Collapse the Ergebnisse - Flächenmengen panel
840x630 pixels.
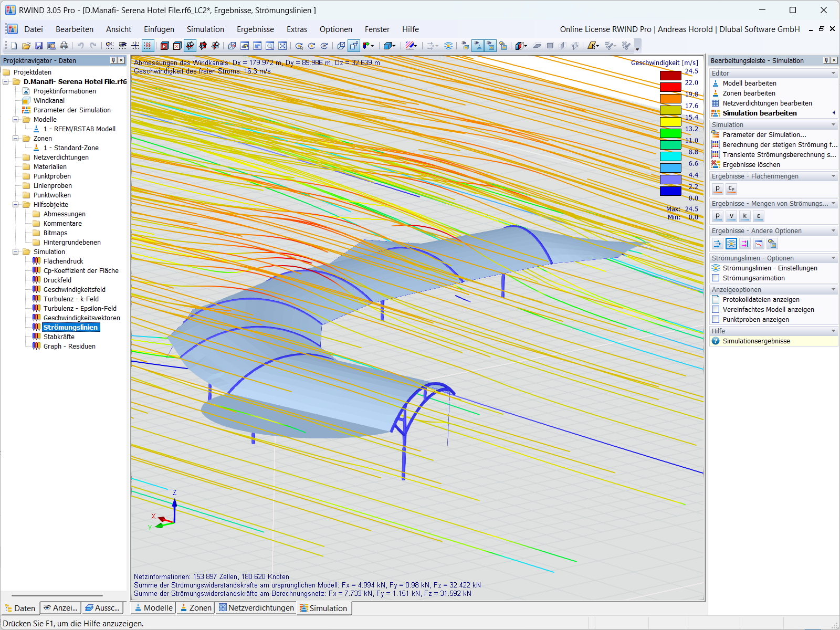(x=832, y=176)
